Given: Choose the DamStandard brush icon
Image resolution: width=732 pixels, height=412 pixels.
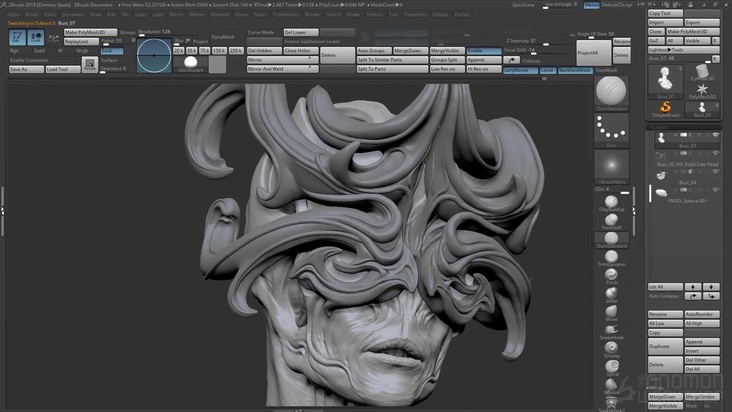Looking at the screenshot, I should [x=610, y=238].
